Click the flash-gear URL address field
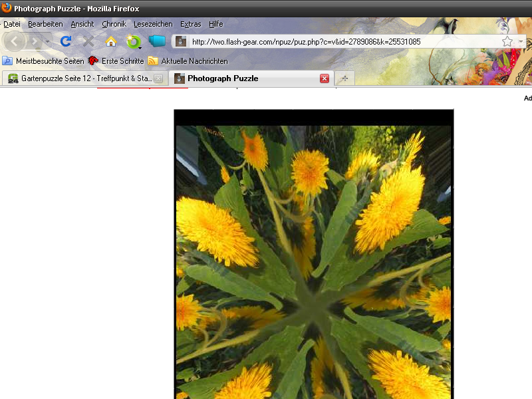The width and height of the screenshot is (532, 399). point(339,41)
